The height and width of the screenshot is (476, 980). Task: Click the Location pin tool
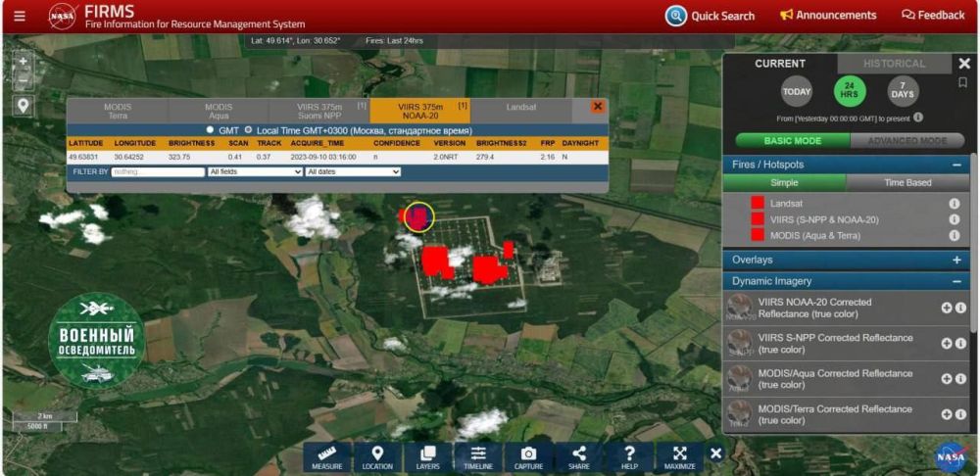pyautogui.click(x=377, y=456)
